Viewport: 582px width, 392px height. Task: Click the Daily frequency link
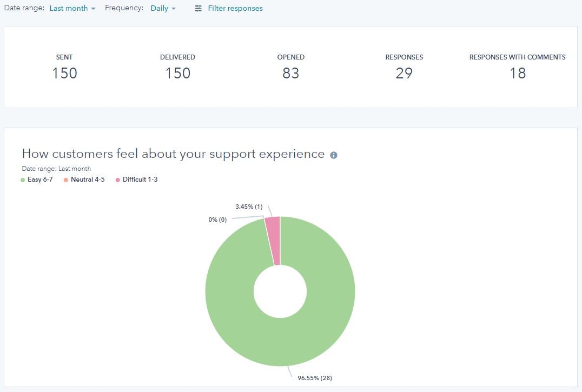coord(163,8)
